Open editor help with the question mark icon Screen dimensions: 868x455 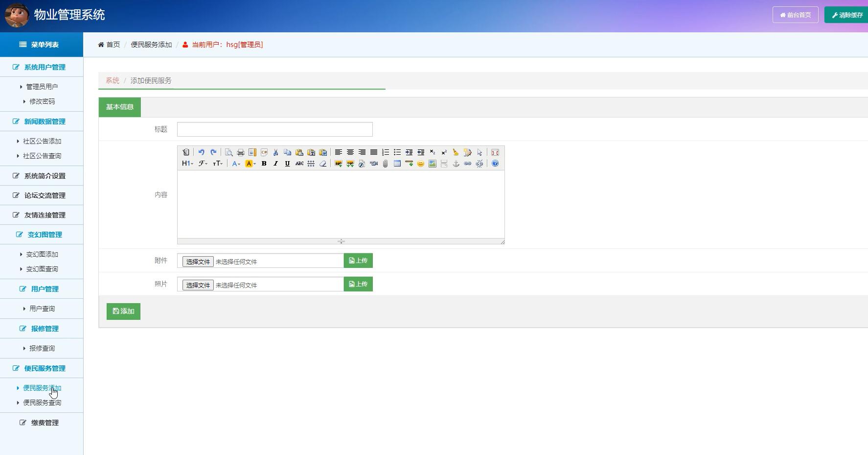click(x=495, y=164)
